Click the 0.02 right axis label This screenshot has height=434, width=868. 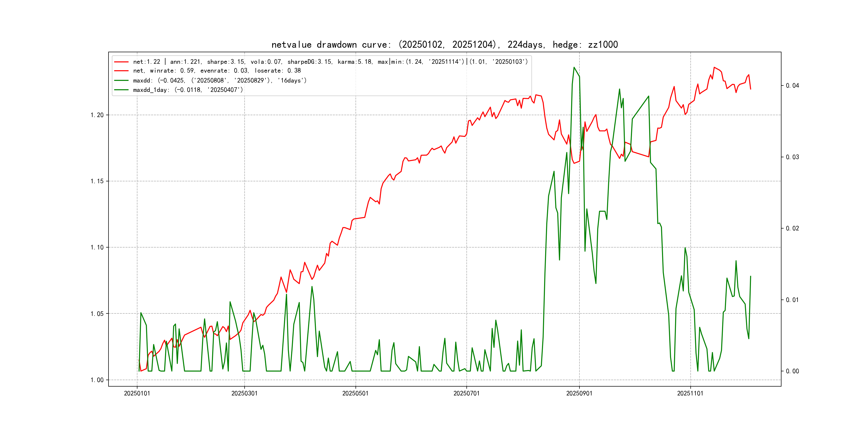click(x=792, y=229)
